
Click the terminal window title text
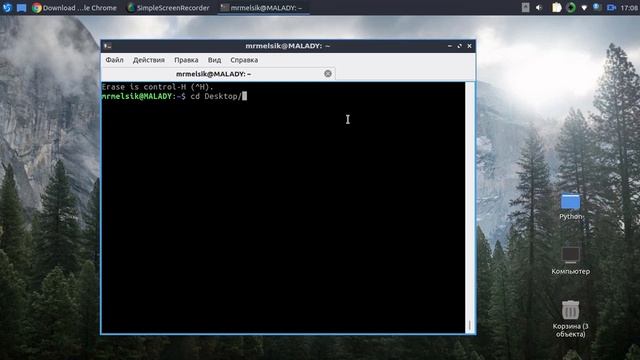click(x=287, y=46)
